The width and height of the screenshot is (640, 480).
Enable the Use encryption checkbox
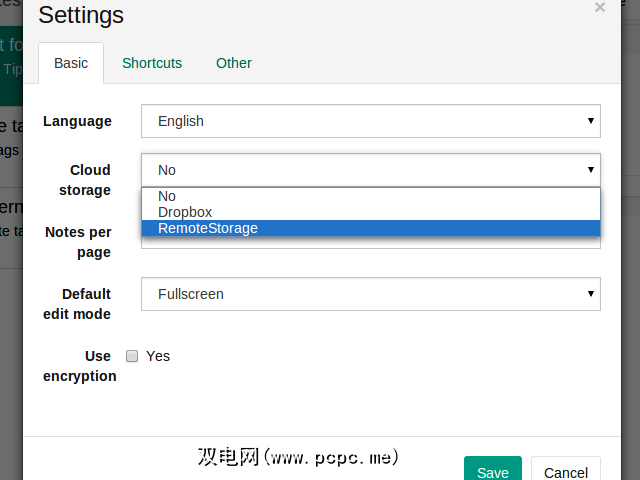(x=132, y=356)
